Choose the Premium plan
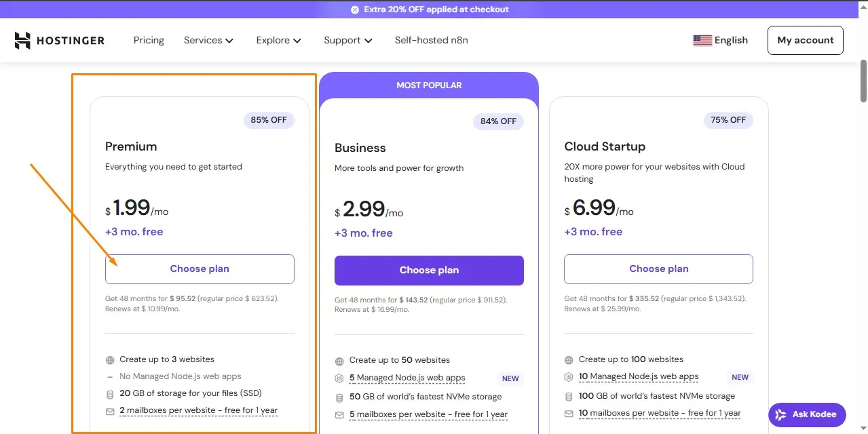This screenshot has height=434, width=868. coord(199,269)
